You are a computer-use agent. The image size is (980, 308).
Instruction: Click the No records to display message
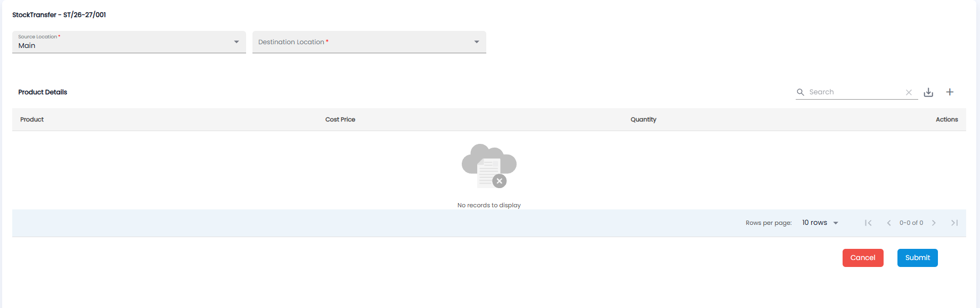(489, 205)
